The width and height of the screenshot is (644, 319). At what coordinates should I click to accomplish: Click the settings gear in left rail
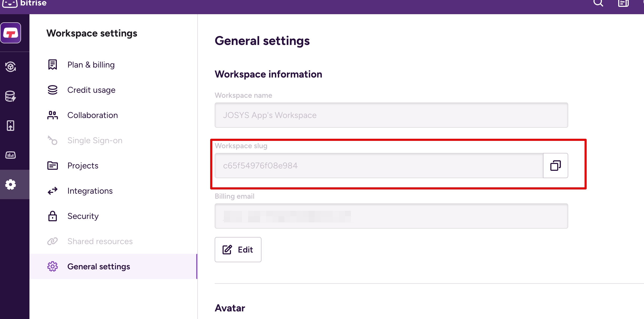11,184
